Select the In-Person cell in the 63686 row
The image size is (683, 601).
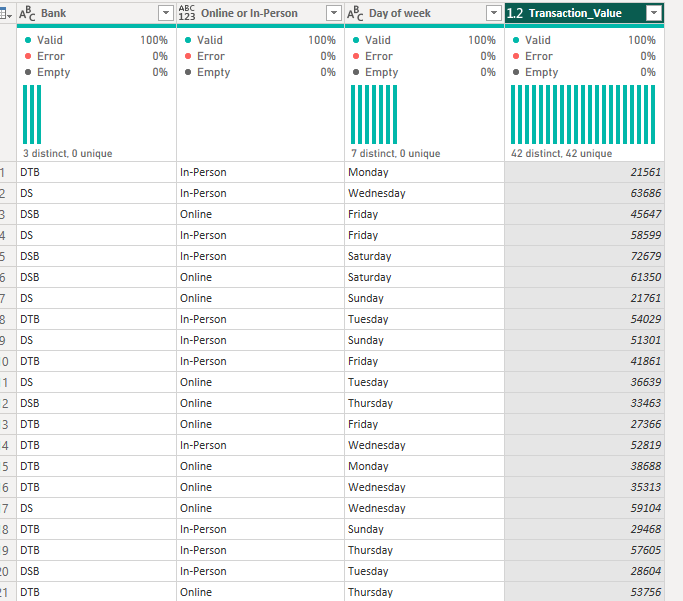point(260,193)
